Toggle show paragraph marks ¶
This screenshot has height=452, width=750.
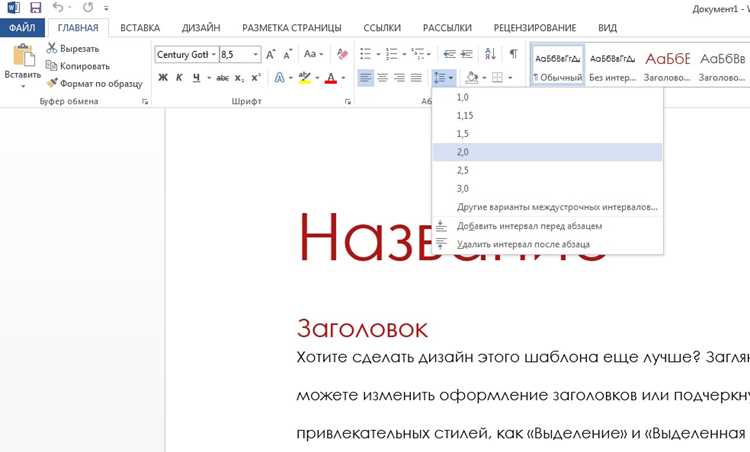tap(513, 54)
